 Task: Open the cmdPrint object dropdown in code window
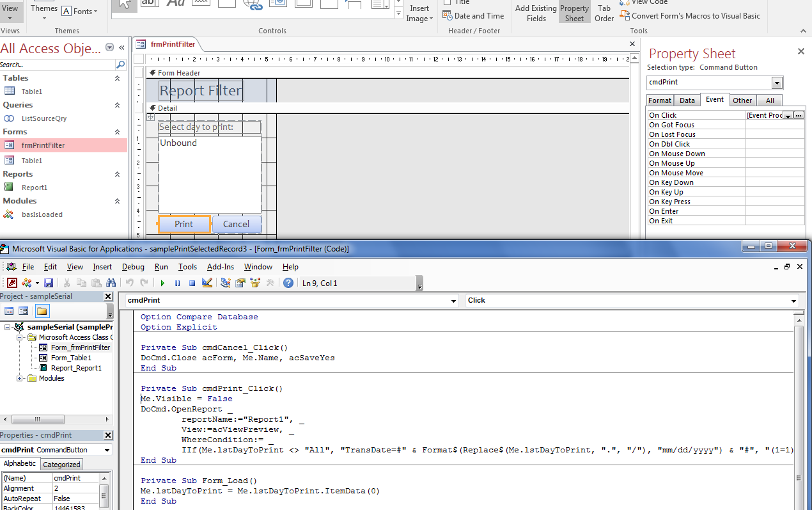[453, 301]
